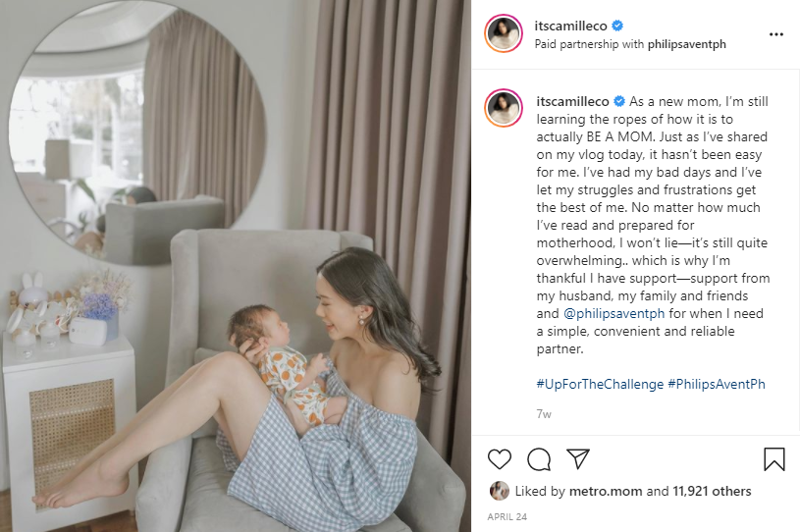This screenshot has width=800, height=532.
Task: Open the #UpForTheChallenge hashtag
Action: 600,384
